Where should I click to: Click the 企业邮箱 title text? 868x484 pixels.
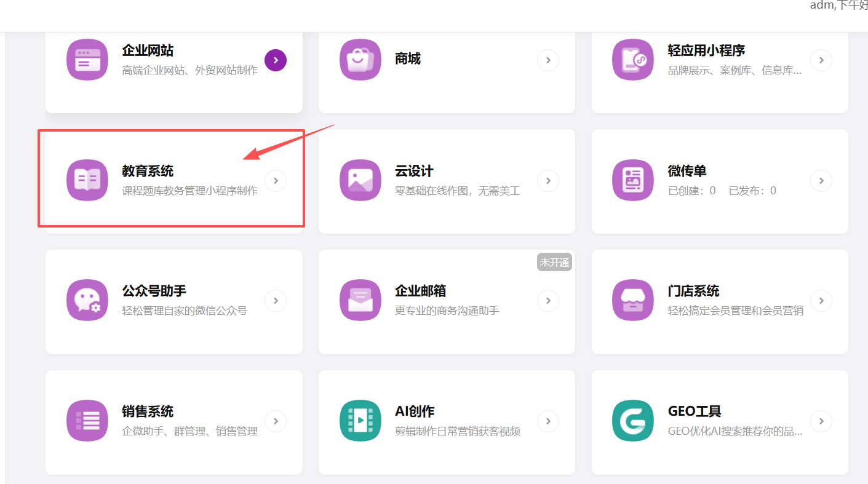click(x=421, y=291)
